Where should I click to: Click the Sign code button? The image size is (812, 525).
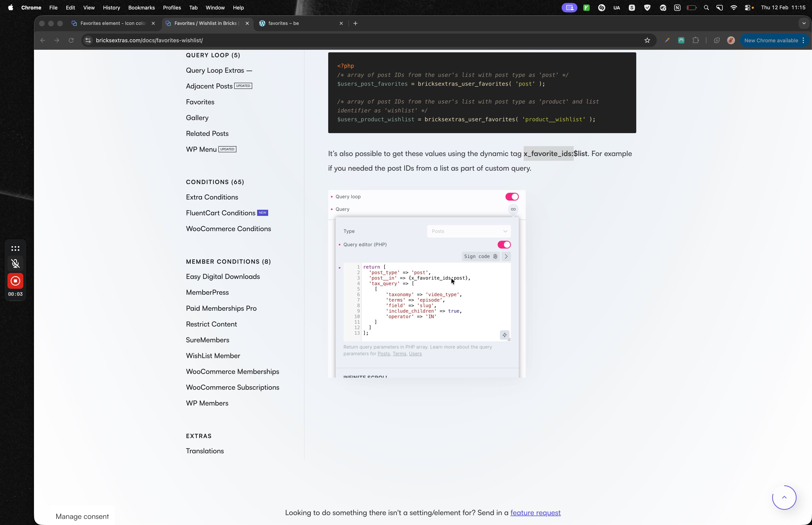(x=480, y=256)
